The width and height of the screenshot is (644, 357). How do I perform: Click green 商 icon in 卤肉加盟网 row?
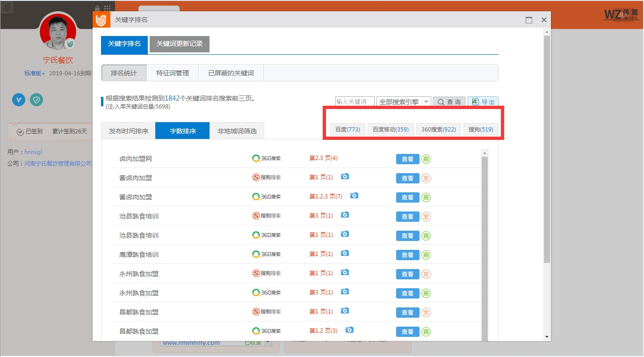pyautogui.click(x=426, y=159)
